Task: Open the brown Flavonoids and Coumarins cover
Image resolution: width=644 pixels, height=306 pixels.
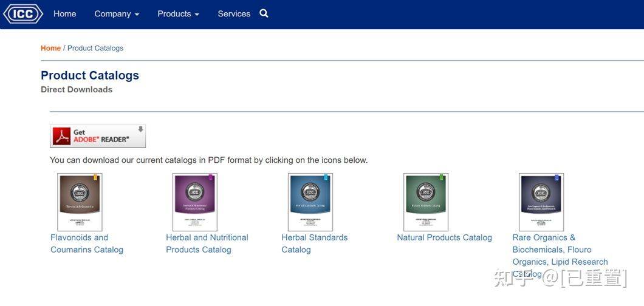Action: [80, 202]
